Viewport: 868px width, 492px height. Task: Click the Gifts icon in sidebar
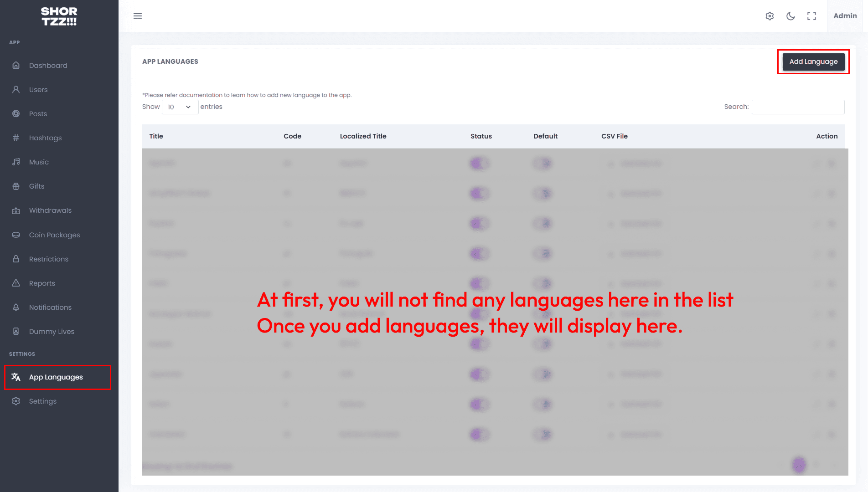tap(16, 186)
